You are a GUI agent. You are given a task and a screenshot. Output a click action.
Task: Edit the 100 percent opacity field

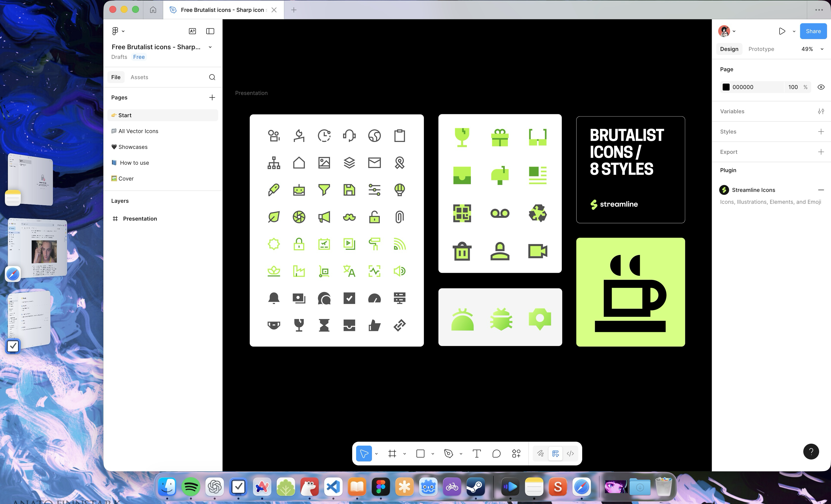(x=793, y=87)
